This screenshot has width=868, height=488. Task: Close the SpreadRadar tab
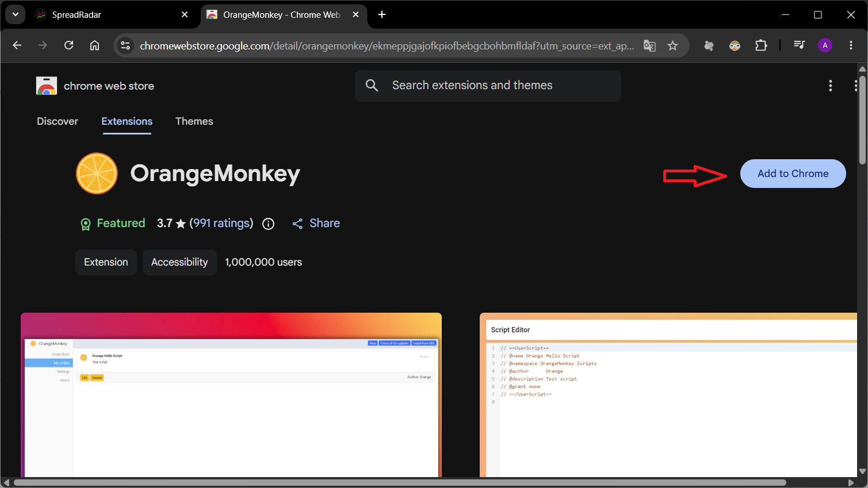(x=185, y=14)
